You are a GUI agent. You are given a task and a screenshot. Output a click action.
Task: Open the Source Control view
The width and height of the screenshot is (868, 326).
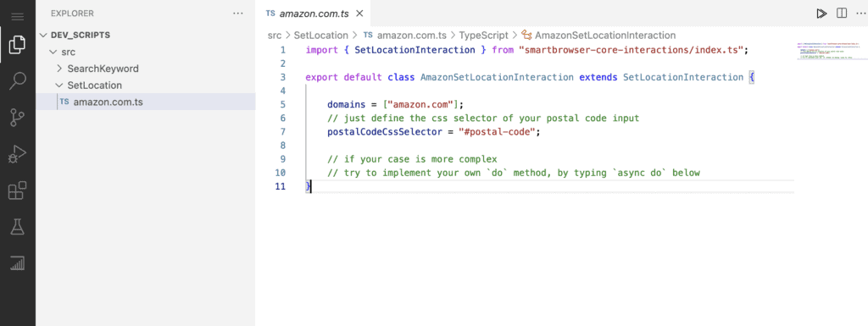[18, 117]
